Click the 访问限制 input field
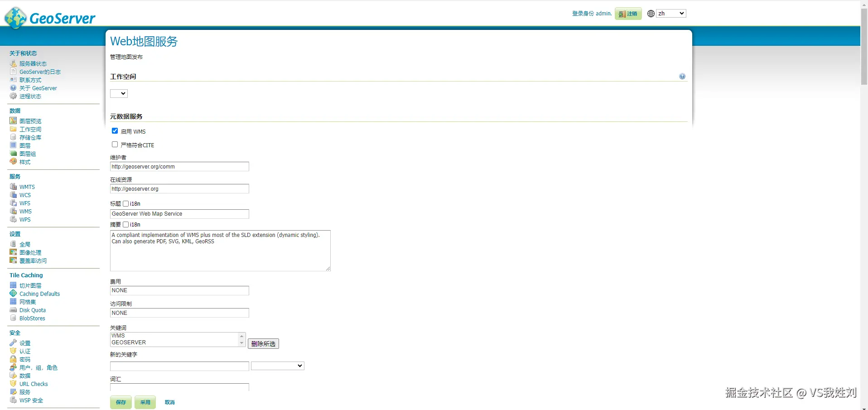 179,313
